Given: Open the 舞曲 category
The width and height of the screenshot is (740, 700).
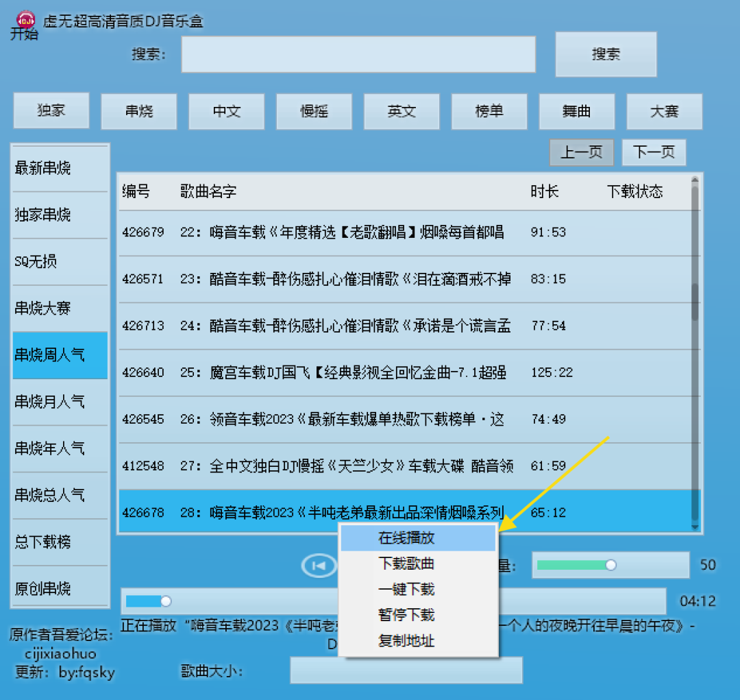Looking at the screenshot, I should (x=577, y=111).
